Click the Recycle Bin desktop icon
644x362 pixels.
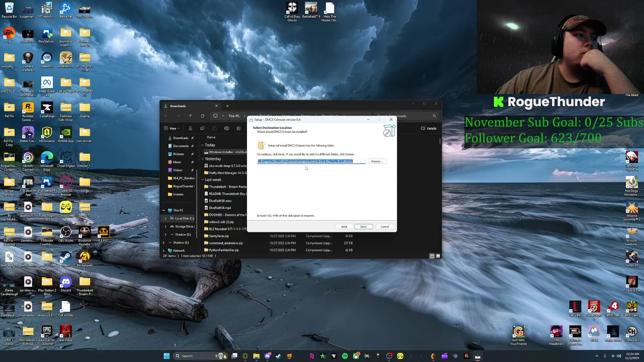pyautogui.click(x=9, y=10)
